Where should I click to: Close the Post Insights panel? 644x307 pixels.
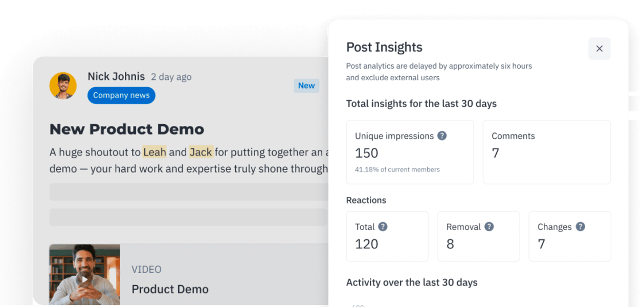coord(599,48)
